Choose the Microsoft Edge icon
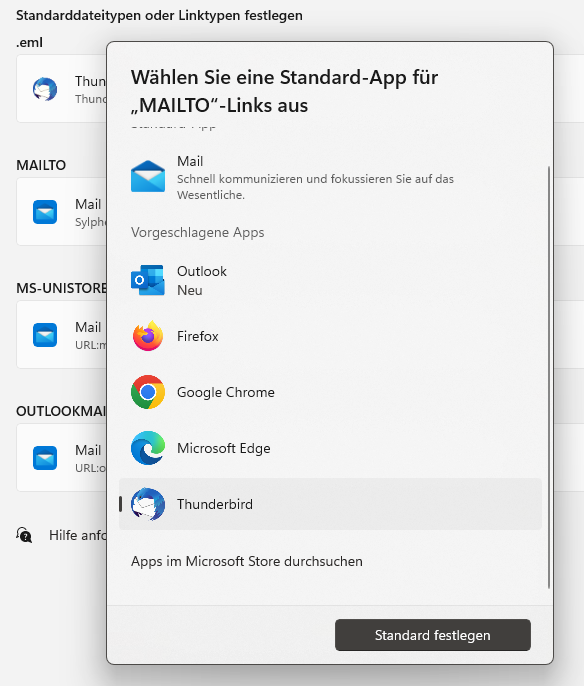 pos(148,448)
